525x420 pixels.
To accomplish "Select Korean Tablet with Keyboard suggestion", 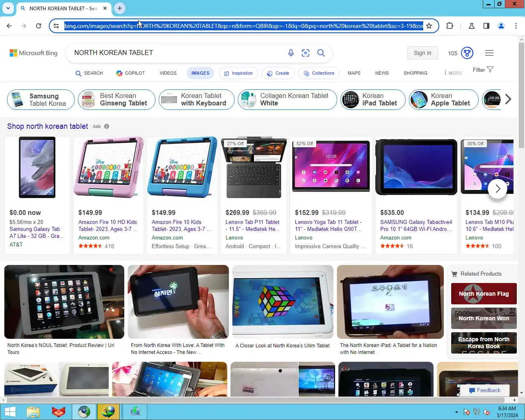I will [196, 100].
